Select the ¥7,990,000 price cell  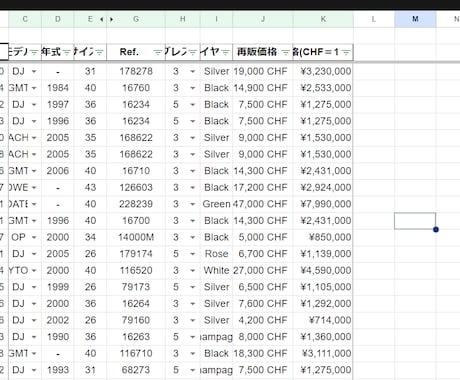[x=323, y=204]
